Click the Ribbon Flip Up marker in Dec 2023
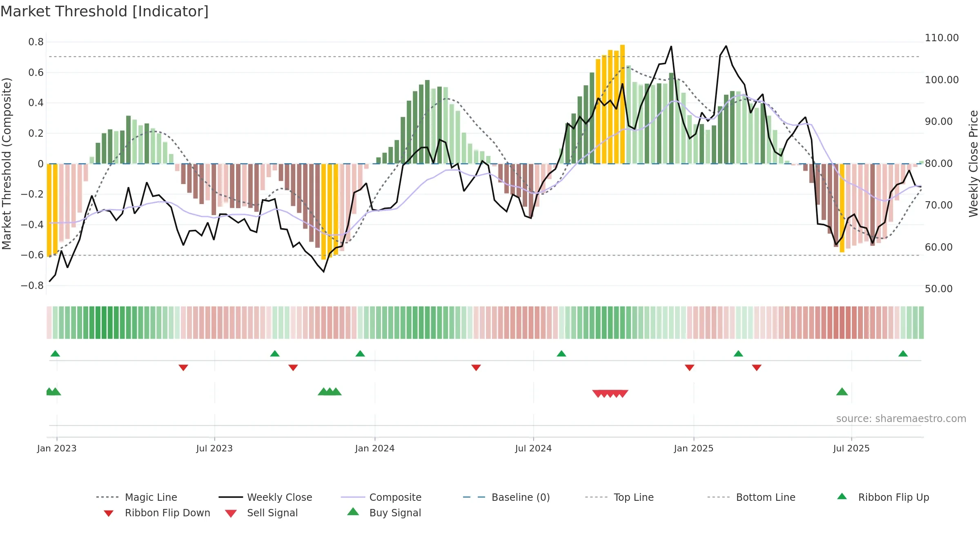Viewport: 980px width, 551px height. point(360,353)
